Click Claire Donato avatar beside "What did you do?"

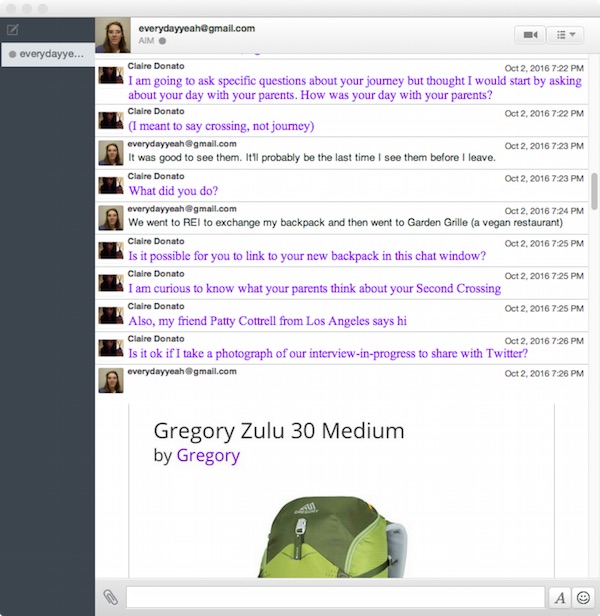click(x=111, y=185)
